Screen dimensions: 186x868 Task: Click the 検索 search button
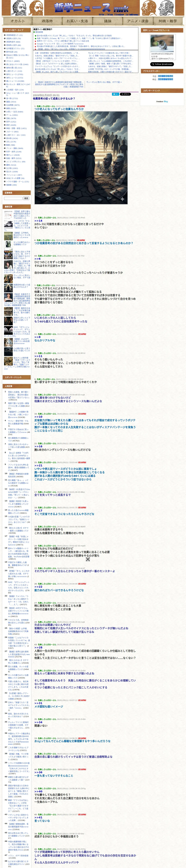[x=26, y=198]
